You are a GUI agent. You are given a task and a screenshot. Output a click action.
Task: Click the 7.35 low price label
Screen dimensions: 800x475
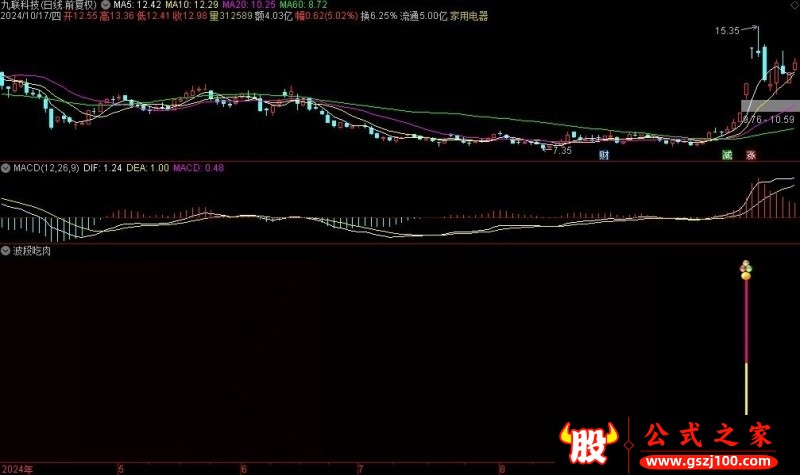tap(562, 151)
